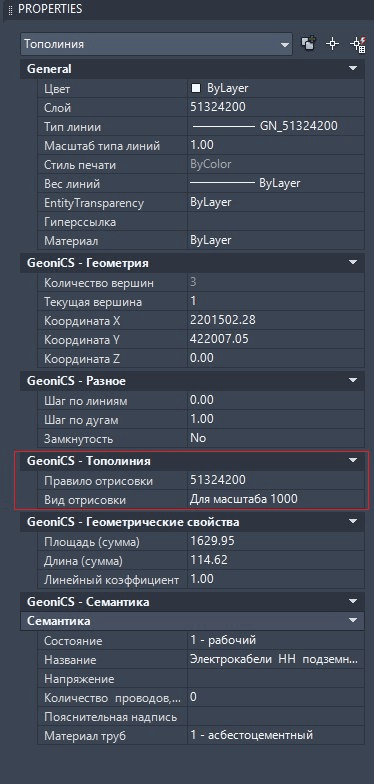The width and height of the screenshot is (374, 784).
Task: Collapse the Семантика subsection arrow
Action: click(x=353, y=620)
